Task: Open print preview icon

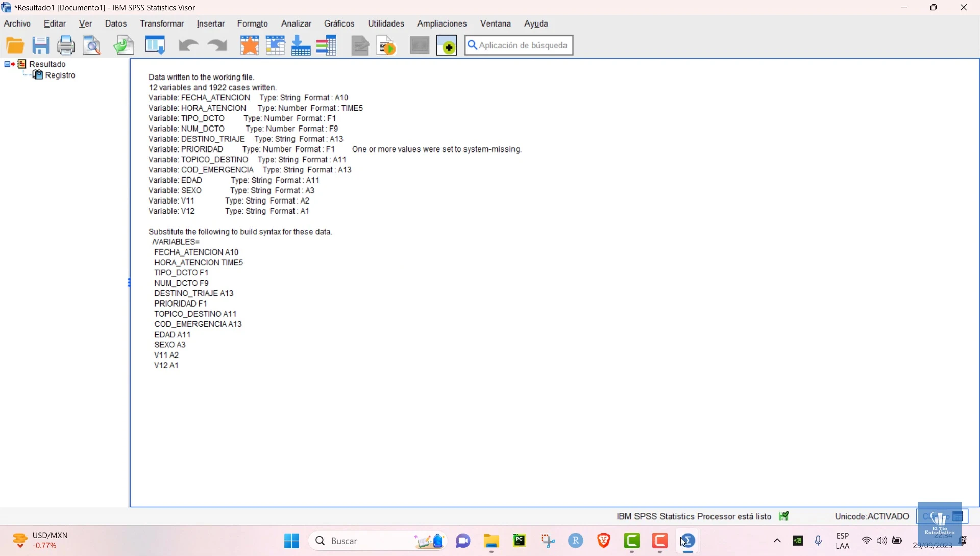Action: 92,45
